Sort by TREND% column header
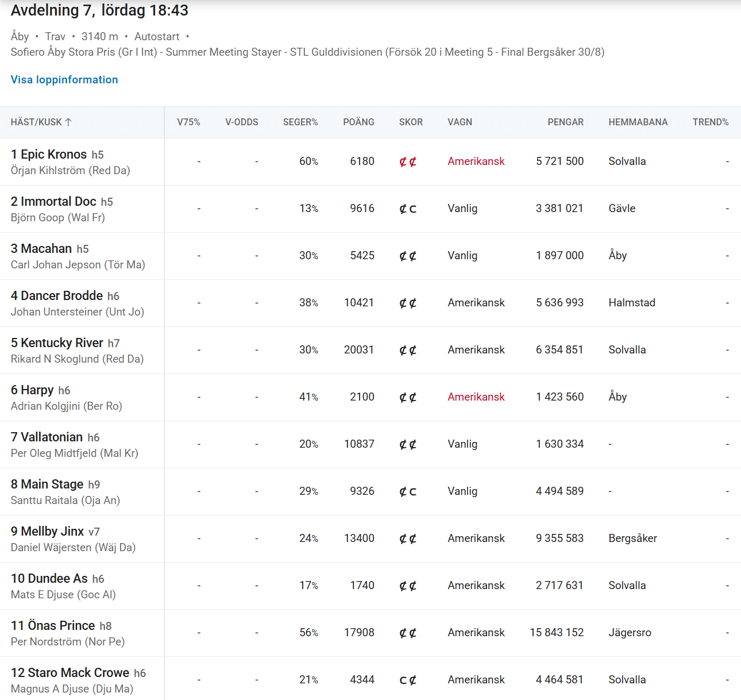Screen dimensions: 741x700 click(711, 122)
